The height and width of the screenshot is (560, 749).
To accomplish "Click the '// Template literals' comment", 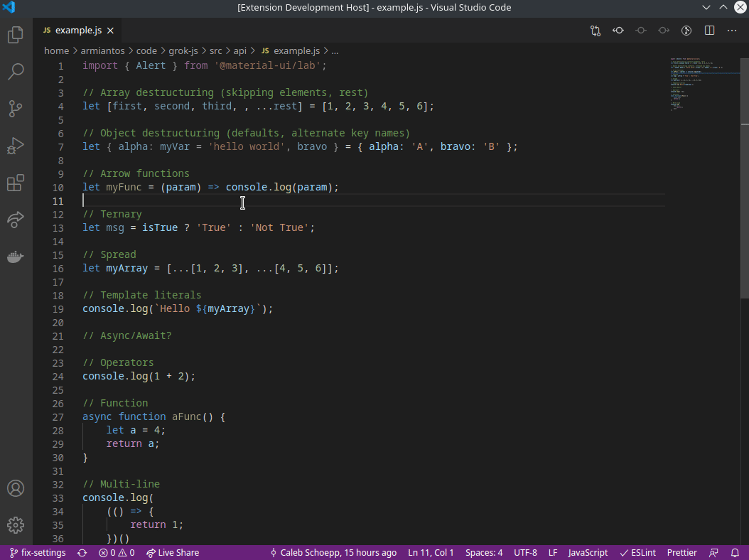I will (x=141, y=296).
